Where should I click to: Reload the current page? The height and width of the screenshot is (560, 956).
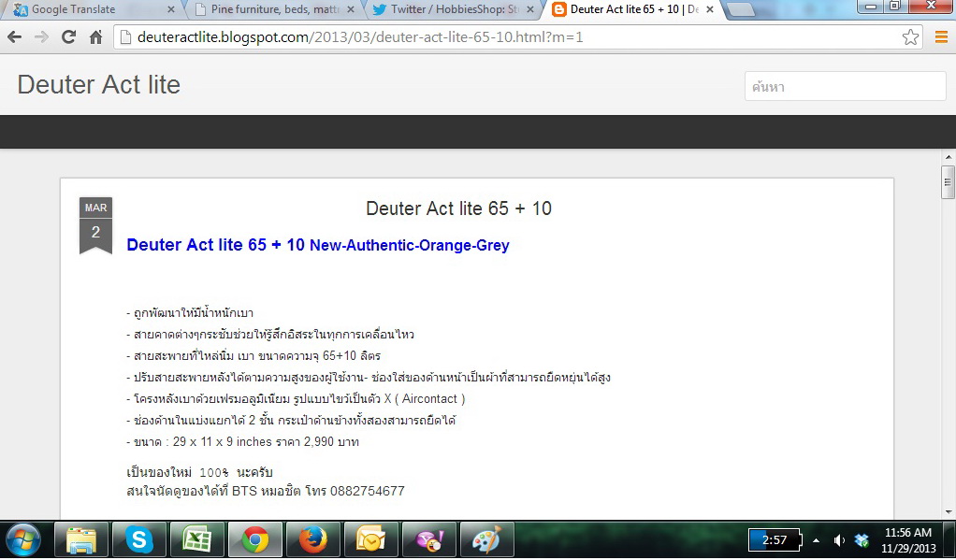(x=69, y=37)
